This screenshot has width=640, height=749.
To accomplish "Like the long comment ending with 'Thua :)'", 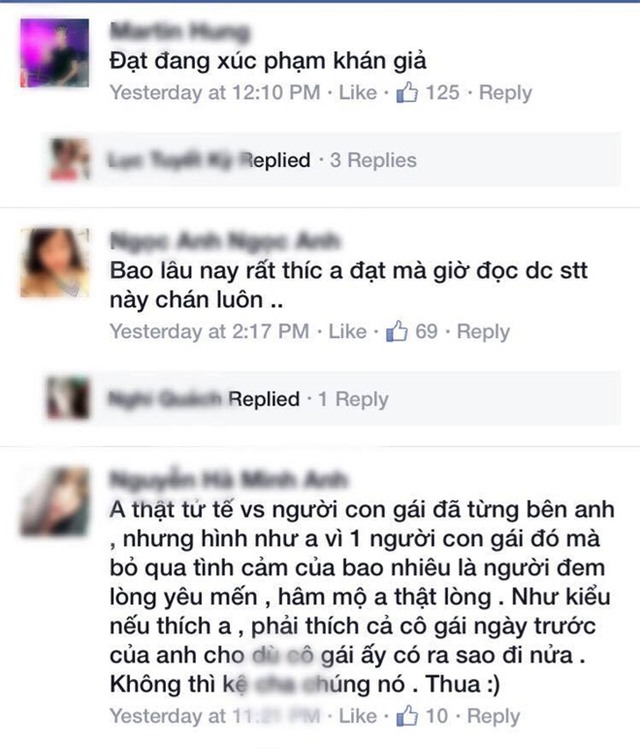I will [358, 716].
